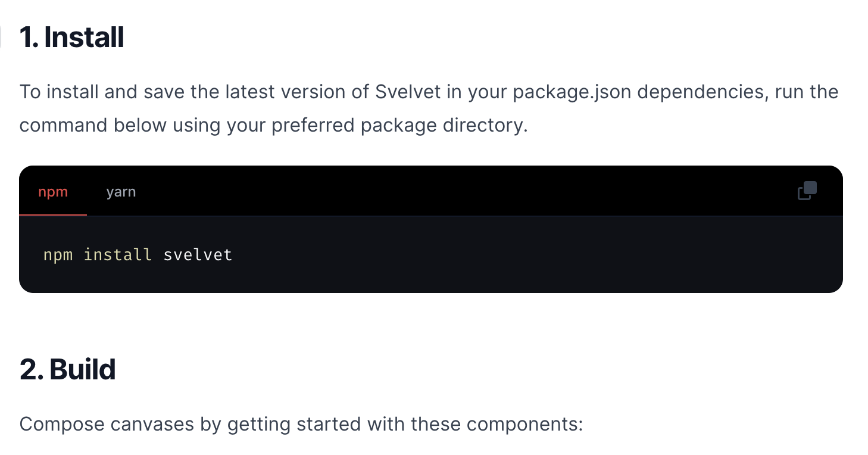Screen dimensions: 868x455
Task: Click the active npm package manager tab
Action: click(53, 191)
